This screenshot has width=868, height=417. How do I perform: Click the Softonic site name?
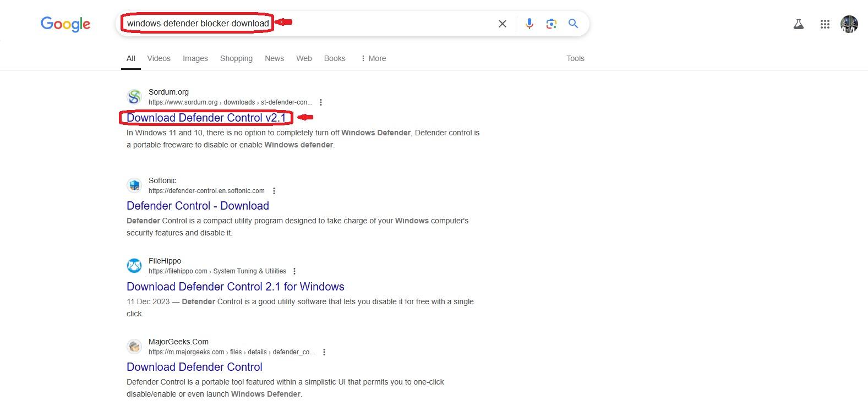click(162, 180)
